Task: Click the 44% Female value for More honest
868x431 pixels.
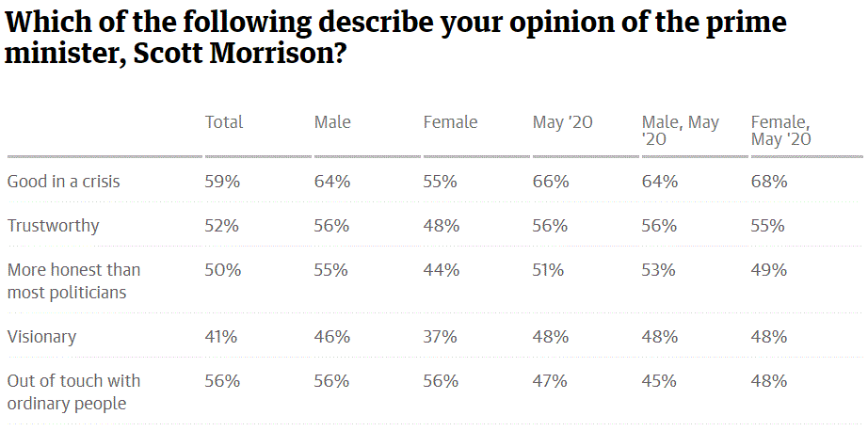Action: (442, 270)
